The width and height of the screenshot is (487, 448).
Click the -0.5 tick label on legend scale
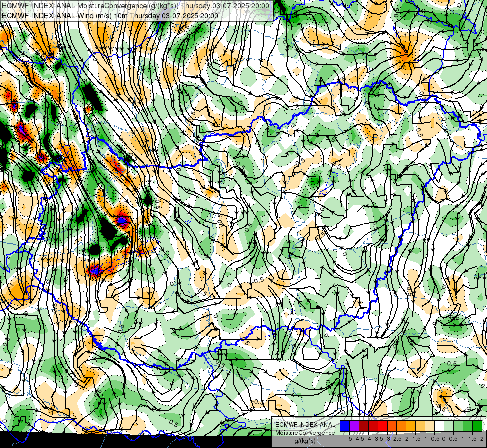coord(434,439)
